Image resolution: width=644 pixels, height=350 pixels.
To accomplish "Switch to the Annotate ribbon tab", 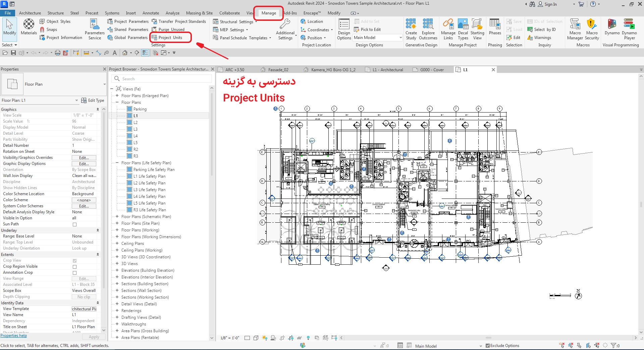I will coord(151,13).
